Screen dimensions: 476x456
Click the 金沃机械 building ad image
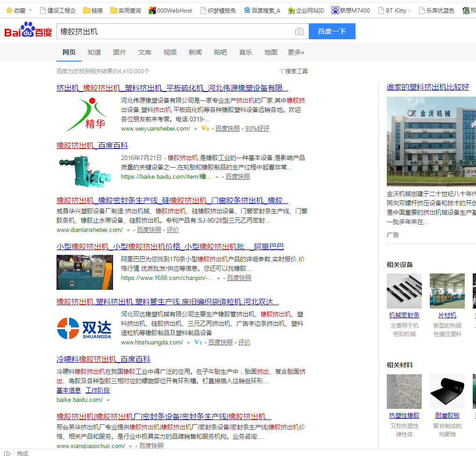pos(431,141)
